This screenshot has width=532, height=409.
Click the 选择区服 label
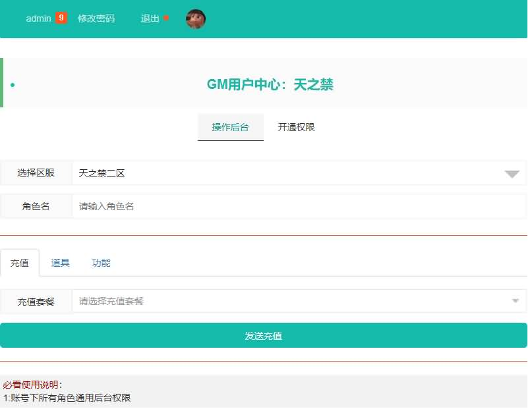click(x=35, y=173)
